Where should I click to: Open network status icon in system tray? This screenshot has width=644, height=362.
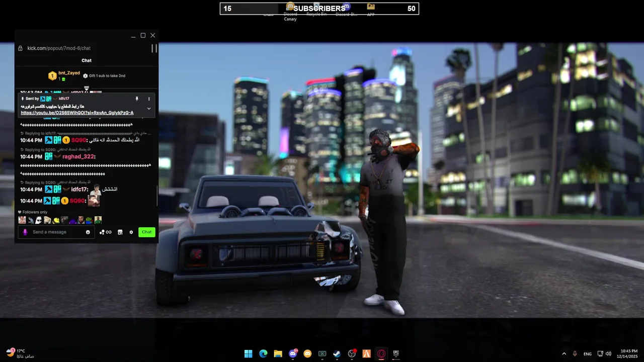coord(600,354)
